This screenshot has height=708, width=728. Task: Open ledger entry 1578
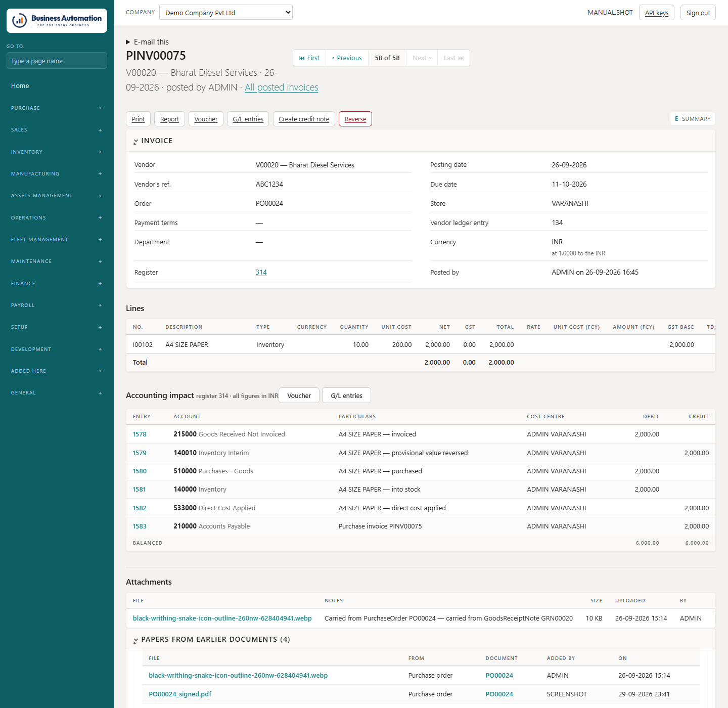(x=140, y=434)
